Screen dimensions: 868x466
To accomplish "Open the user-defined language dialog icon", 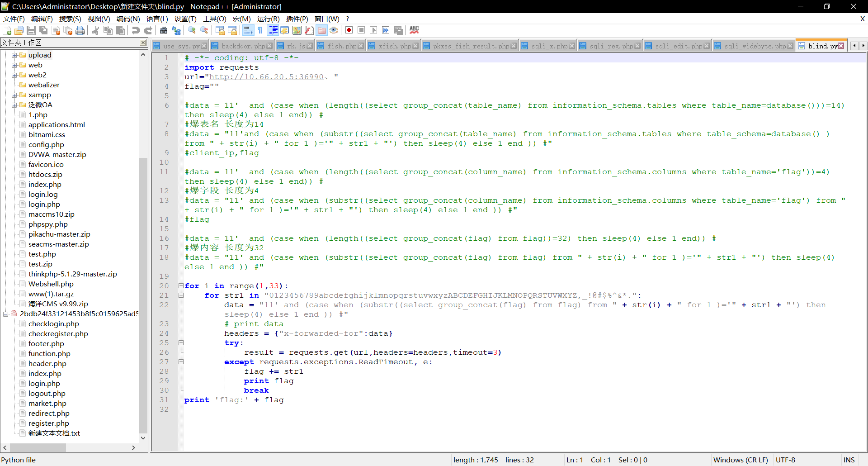I will pos(285,30).
